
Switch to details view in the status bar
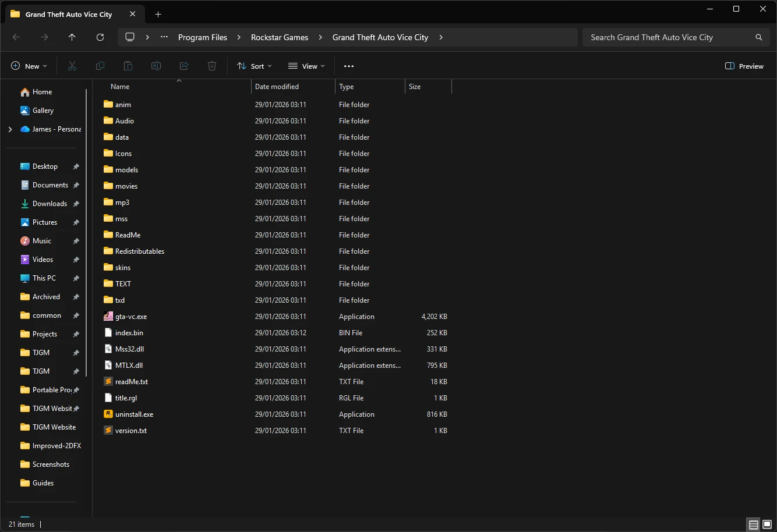tap(753, 524)
